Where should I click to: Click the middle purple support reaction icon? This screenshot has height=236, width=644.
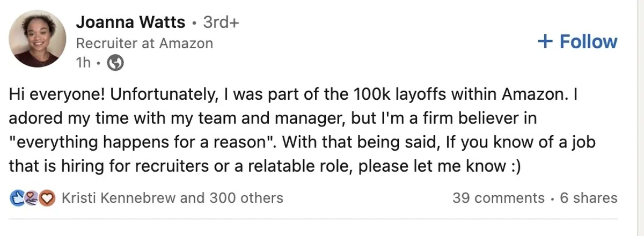[32, 198]
